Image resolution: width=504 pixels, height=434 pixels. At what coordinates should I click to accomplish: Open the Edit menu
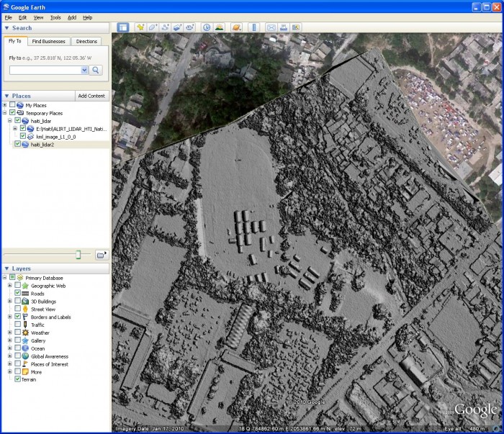pos(22,18)
